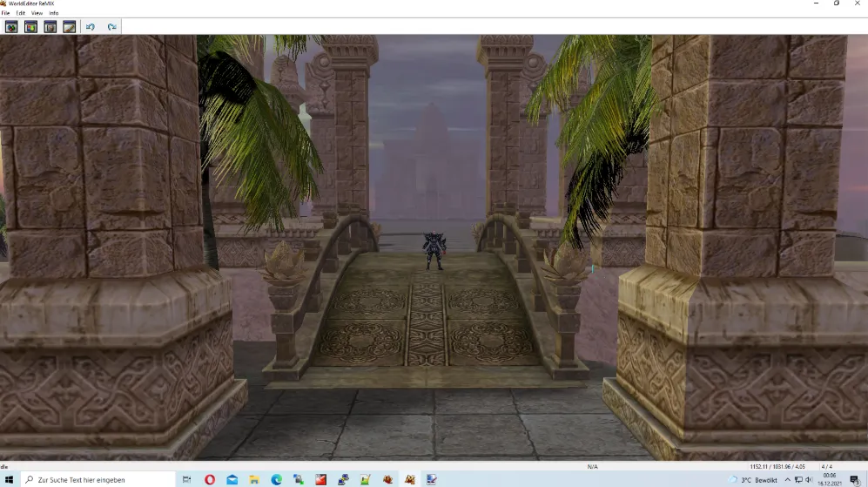868x487 pixels.
Task: Click the last taskbar app icon with monitor
Action: (x=432, y=480)
